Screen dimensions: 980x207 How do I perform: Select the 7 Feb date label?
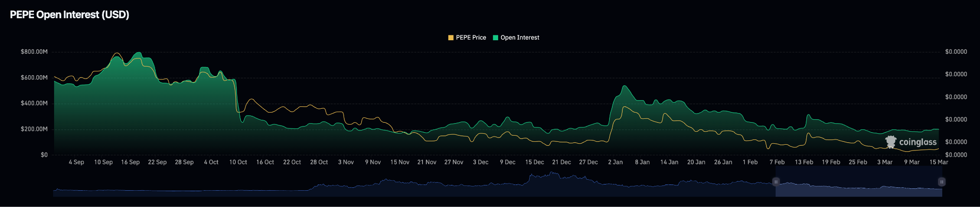click(x=777, y=162)
